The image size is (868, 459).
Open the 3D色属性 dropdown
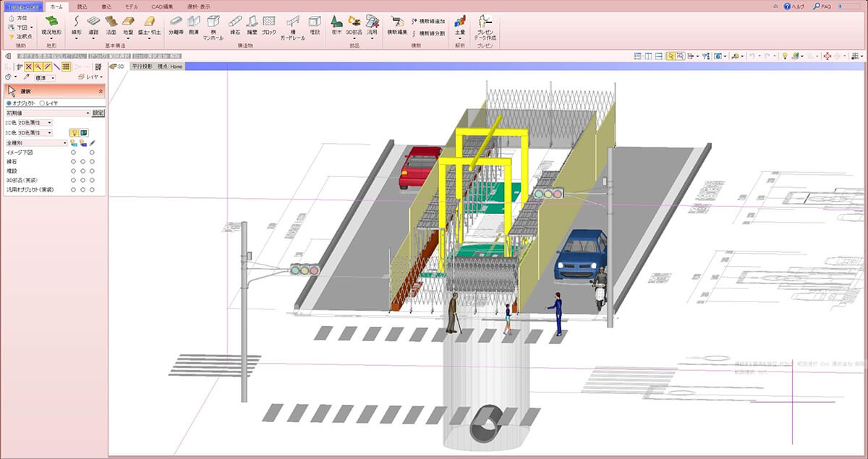point(35,133)
